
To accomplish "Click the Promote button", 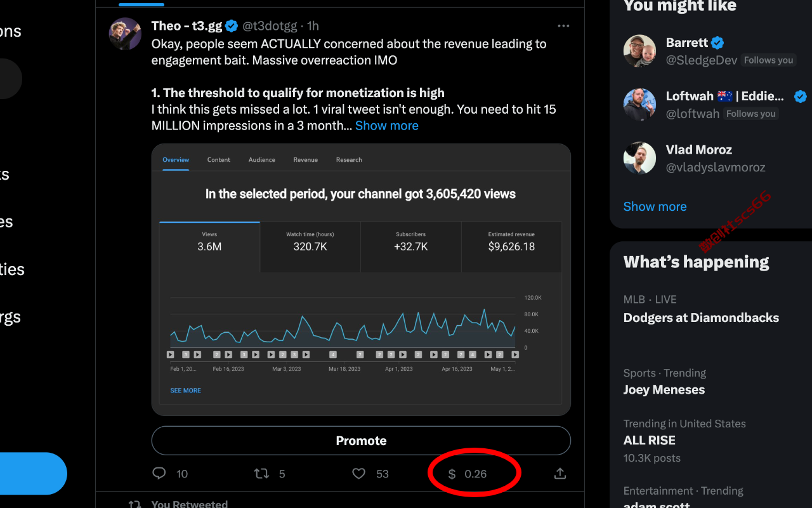I will [361, 441].
